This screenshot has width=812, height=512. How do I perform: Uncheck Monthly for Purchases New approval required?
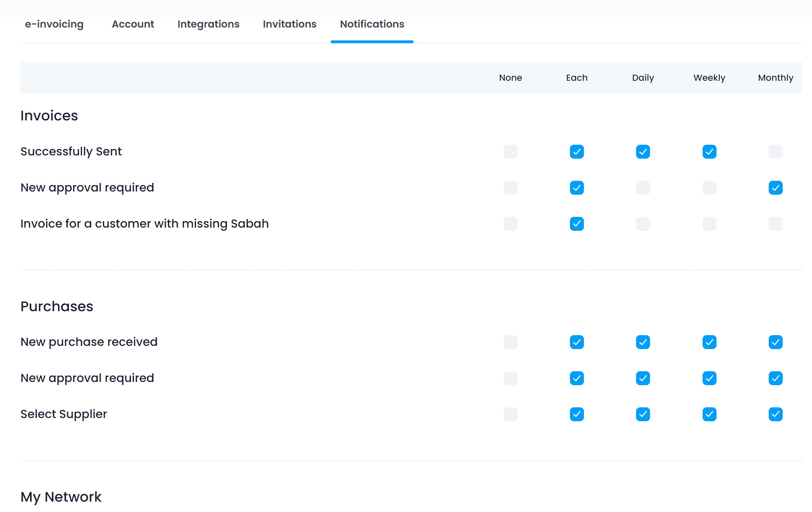tap(776, 378)
